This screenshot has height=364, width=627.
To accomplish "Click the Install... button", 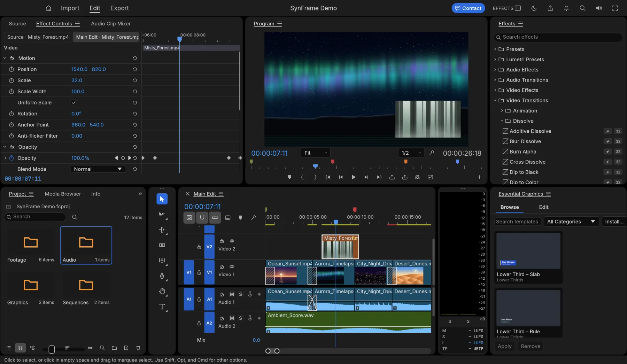I will point(614,222).
